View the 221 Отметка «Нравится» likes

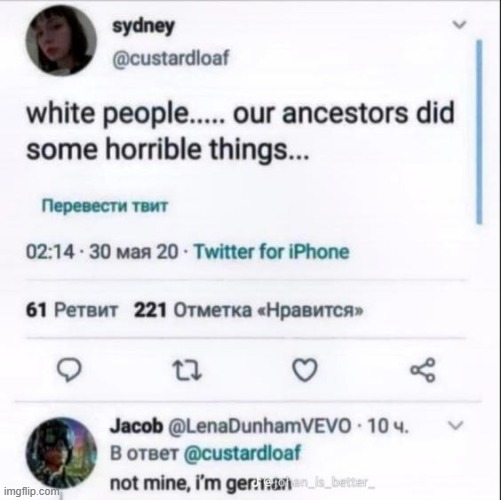(x=248, y=310)
